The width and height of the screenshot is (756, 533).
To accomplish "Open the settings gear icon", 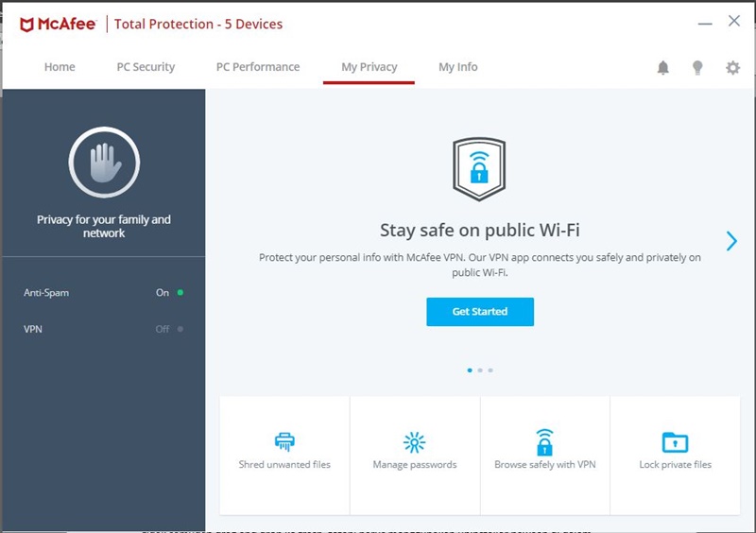I will click(733, 67).
